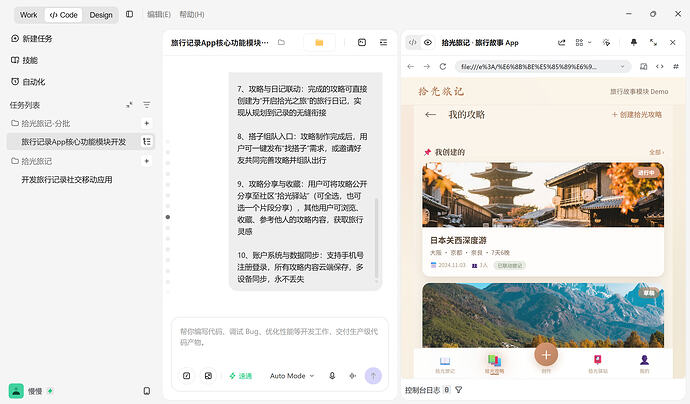This screenshot has width=690, height=404.
Task: Click the image attachment icon in chat input
Action: (x=208, y=376)
